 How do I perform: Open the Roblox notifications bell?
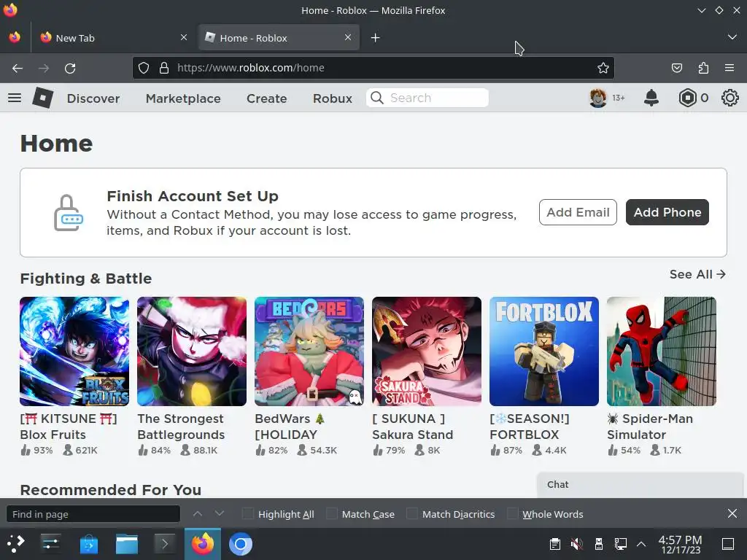(x=651, y=98)
